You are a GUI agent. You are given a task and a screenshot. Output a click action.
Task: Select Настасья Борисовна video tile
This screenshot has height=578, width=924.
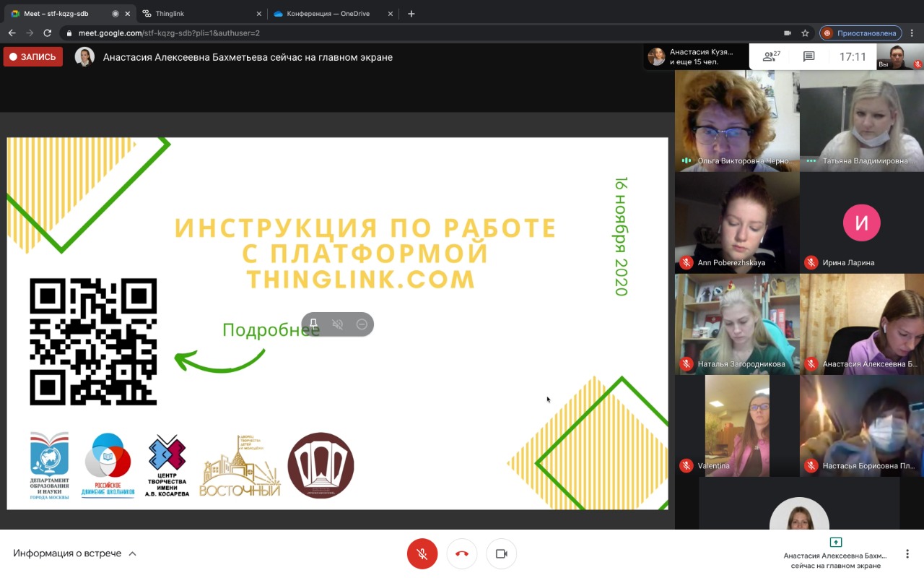[862, 426]
